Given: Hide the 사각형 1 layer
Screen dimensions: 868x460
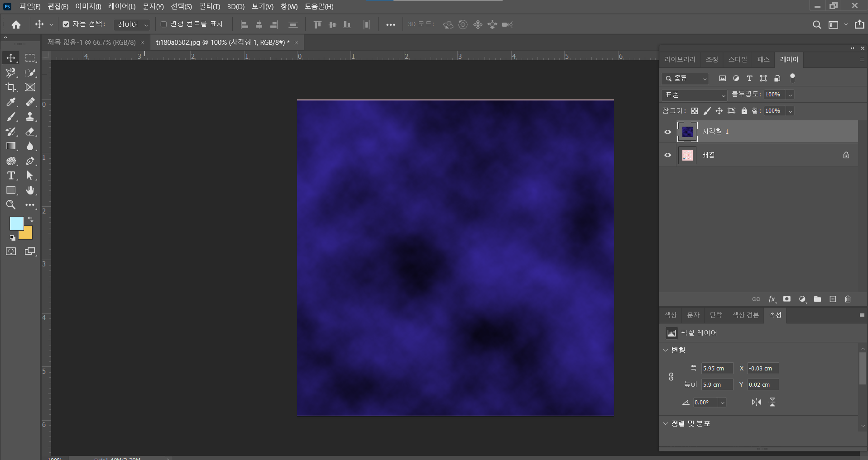Looking at the screenshot, I should click(x=667, y=132).
